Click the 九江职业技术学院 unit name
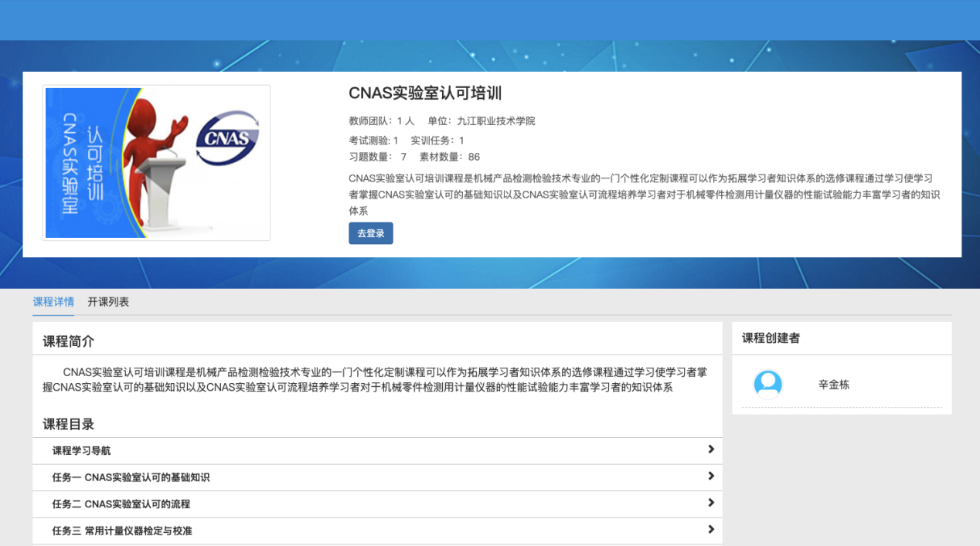980x546 pixels. click(x=495, y=121)
